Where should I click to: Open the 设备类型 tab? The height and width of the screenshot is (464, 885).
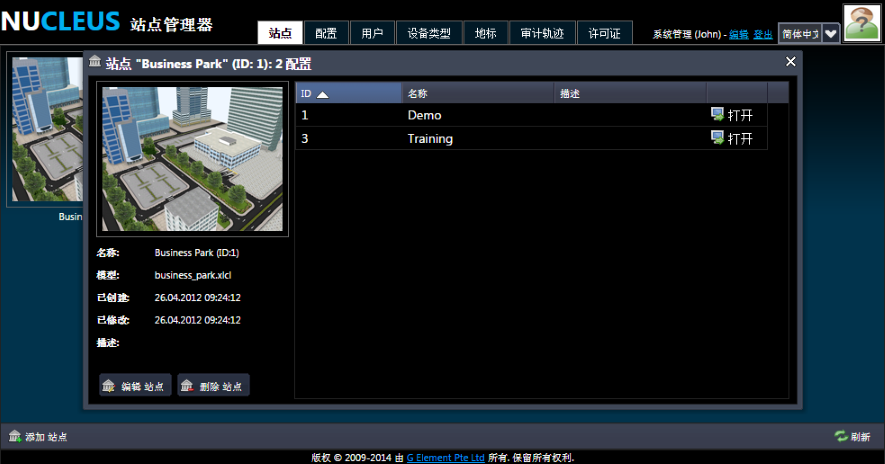(430, 33)
